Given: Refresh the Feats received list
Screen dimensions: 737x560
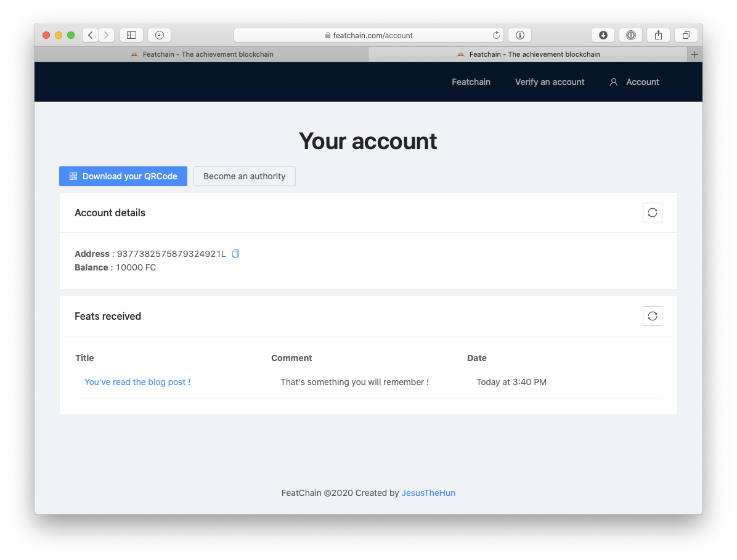Looking at the screenshot, I should (653, 316).
